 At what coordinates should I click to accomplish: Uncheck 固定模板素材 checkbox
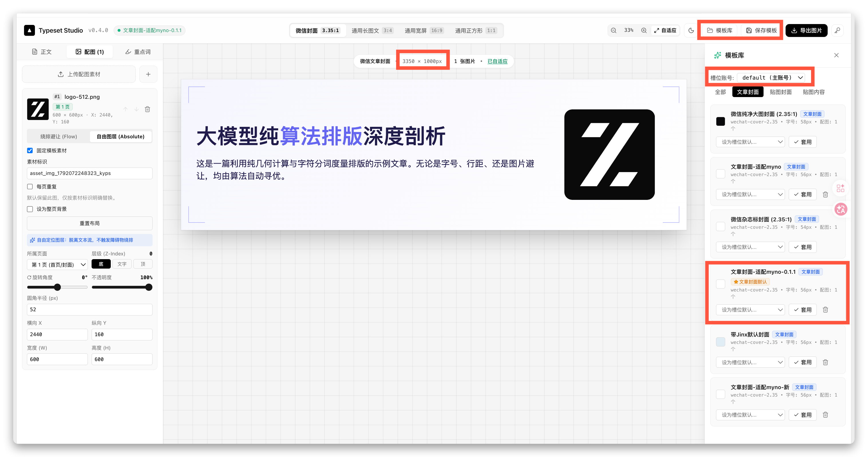click(x=30, y=151)
